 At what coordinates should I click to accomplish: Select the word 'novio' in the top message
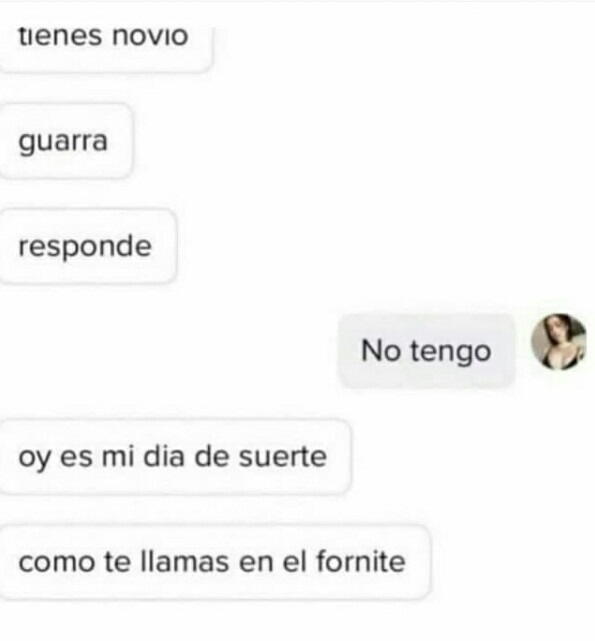pyautogui.click(x=150, y=36)
